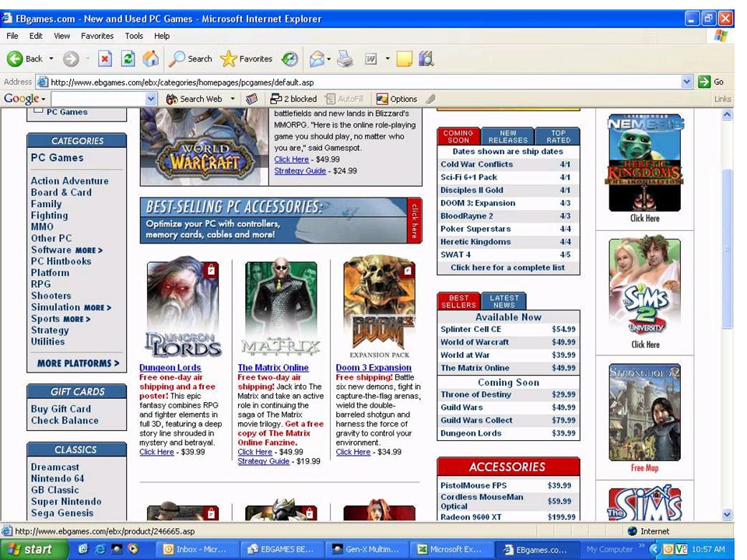The width and height of the screenshot is (747, 560).
Task: Switch to Inbox taskbar window
Action: pos(195,549)
